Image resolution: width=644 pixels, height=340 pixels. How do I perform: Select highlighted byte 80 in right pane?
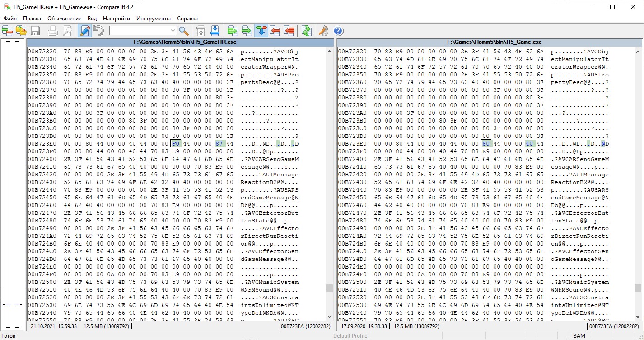(486, 143)
